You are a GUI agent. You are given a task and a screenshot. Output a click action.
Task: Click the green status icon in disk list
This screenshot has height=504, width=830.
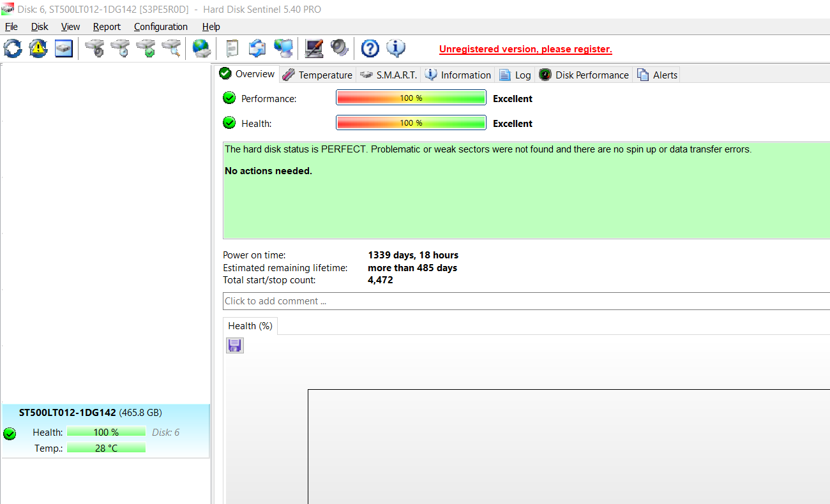pos(10,434)
